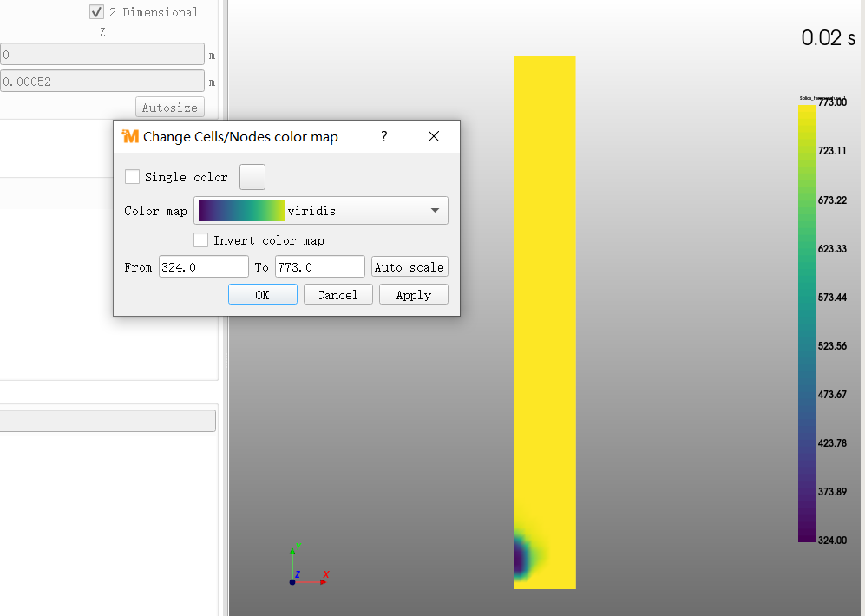The image size is (865, 616).
Task: Click the To value field showing 773.0
Action: coord(319,267)
